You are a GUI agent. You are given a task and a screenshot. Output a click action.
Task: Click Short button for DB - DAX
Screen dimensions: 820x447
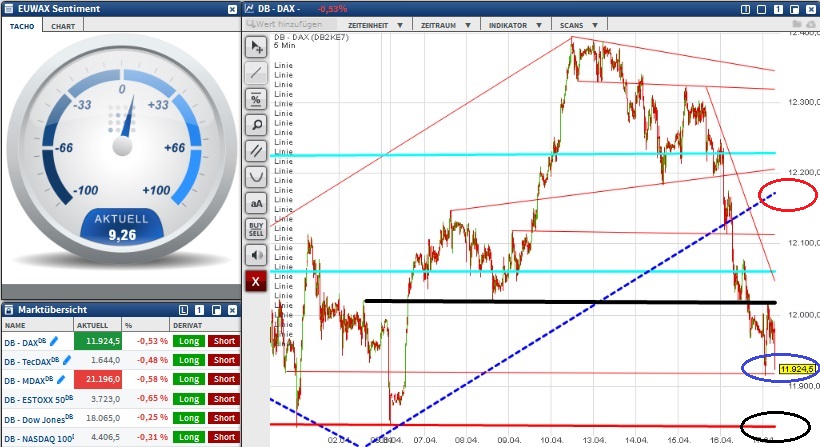224,341
